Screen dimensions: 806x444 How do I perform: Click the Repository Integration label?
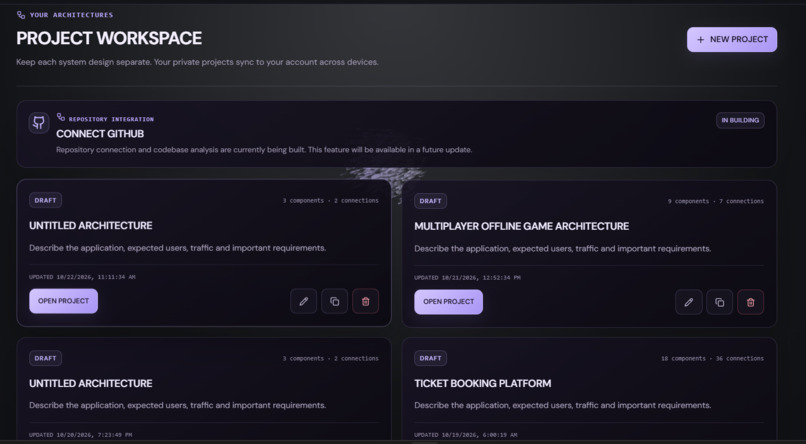(x=111, y=119)
